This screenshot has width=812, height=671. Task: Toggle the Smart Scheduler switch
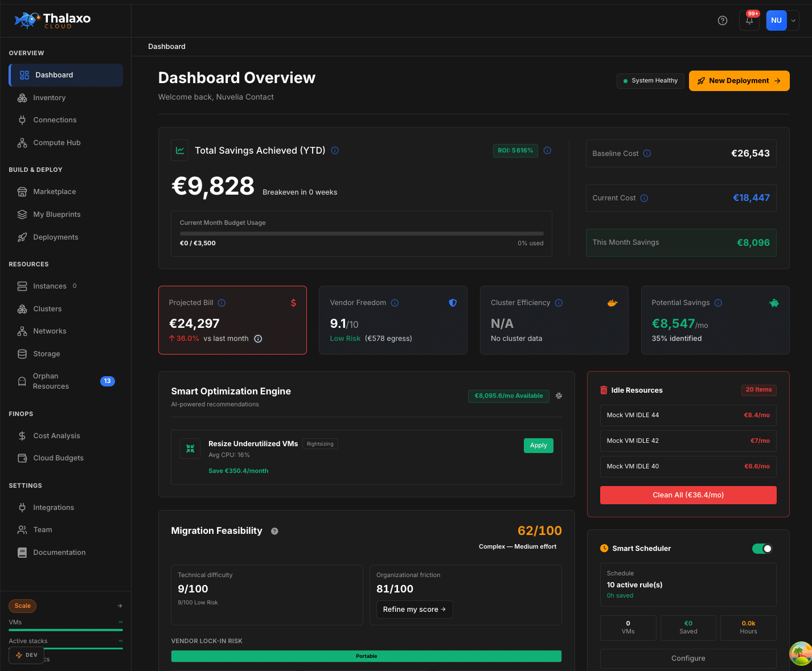[762, 549]
